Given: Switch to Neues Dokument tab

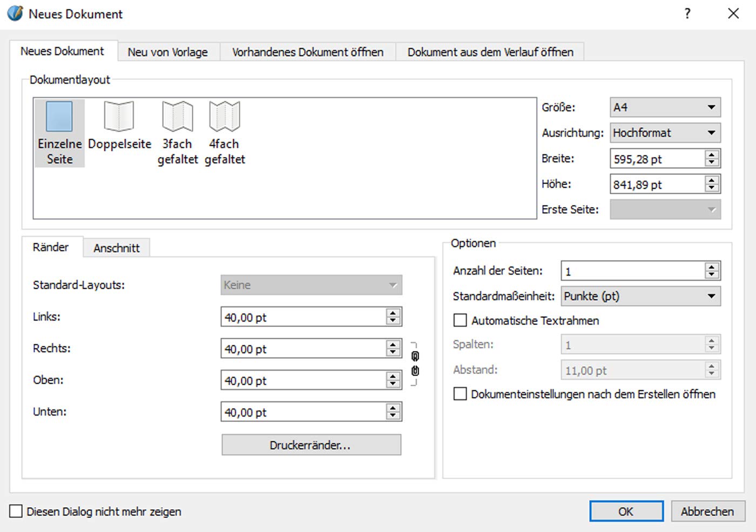Looking at the screenshot, I should point(63,51).
